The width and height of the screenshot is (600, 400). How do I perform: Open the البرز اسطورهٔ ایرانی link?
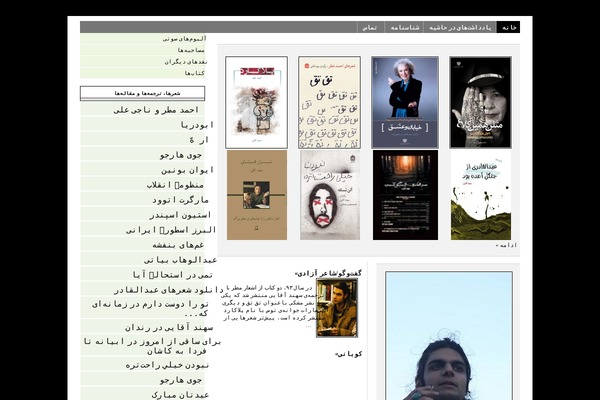[171, 230]
